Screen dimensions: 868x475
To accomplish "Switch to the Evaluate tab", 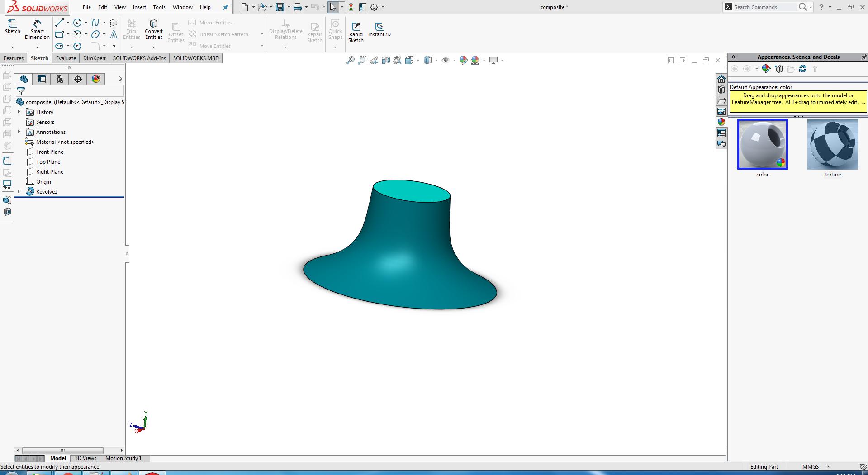I will pos(66,58).
